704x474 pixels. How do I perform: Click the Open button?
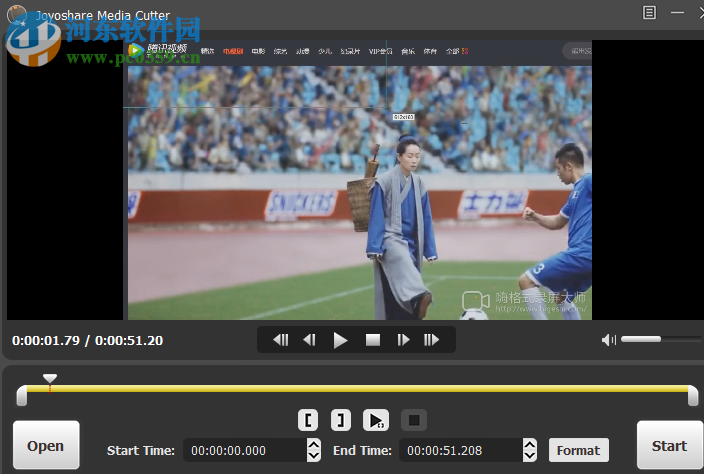46,446
